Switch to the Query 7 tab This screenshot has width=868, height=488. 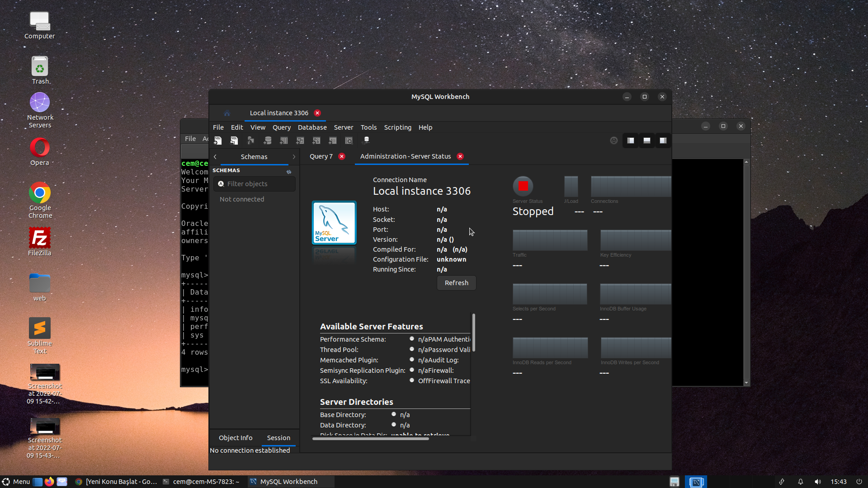(321, 156)
